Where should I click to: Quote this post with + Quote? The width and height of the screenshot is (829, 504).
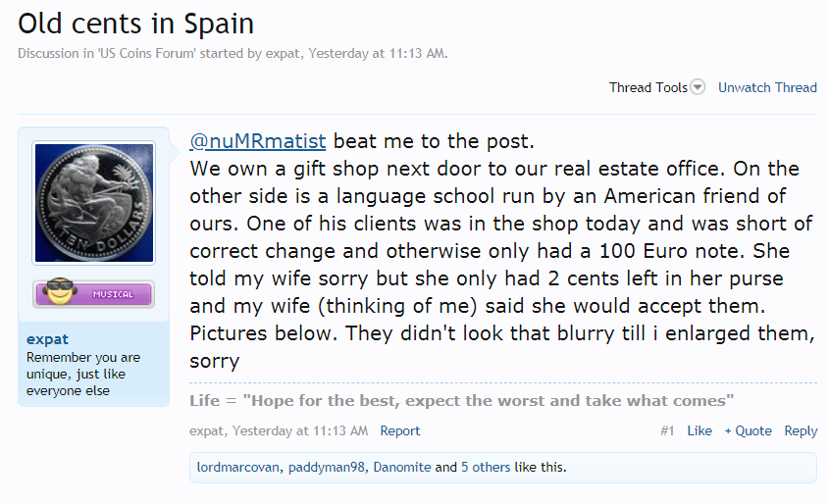[749, 431]
